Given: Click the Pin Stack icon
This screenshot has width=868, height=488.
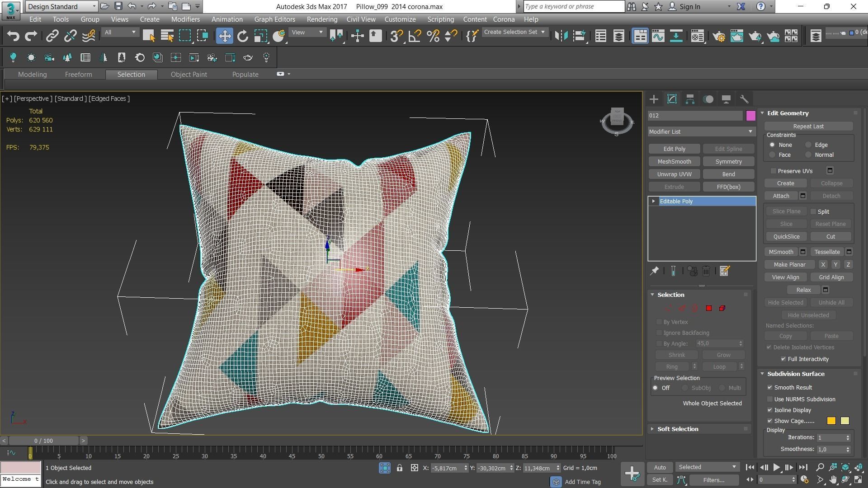Looking at the screenshot, I should point(654,271).
